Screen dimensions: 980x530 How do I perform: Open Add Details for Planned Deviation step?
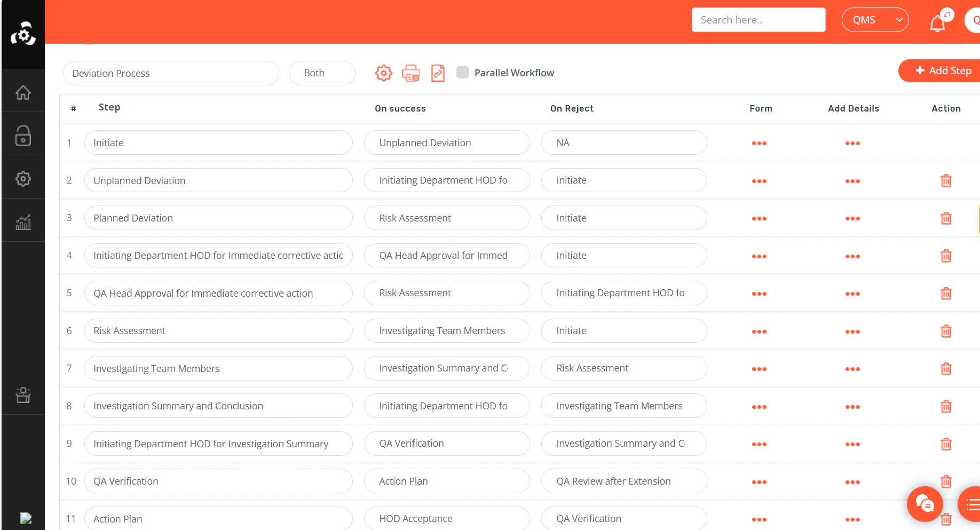852,218
